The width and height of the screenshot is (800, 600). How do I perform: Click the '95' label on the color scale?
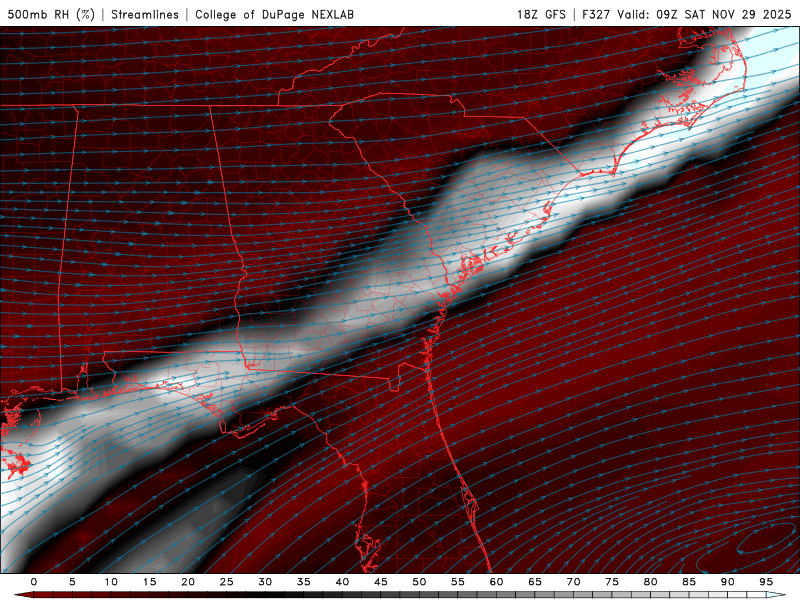pos(766,582)
